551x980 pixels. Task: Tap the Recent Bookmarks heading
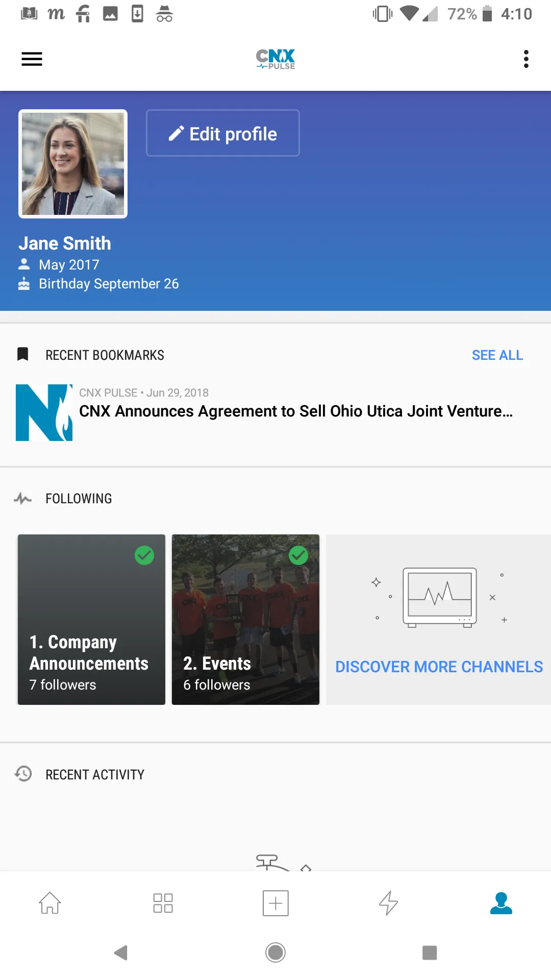click(105, 355)
